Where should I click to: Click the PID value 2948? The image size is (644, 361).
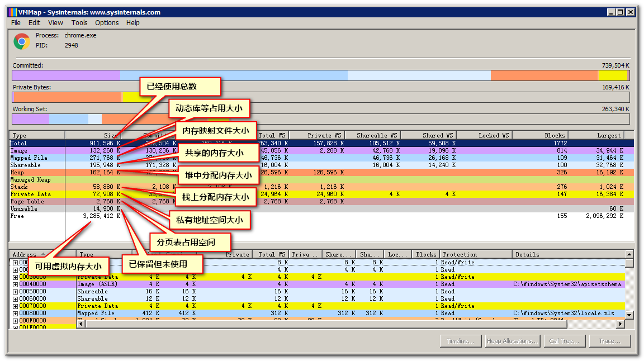click(71, 46)
